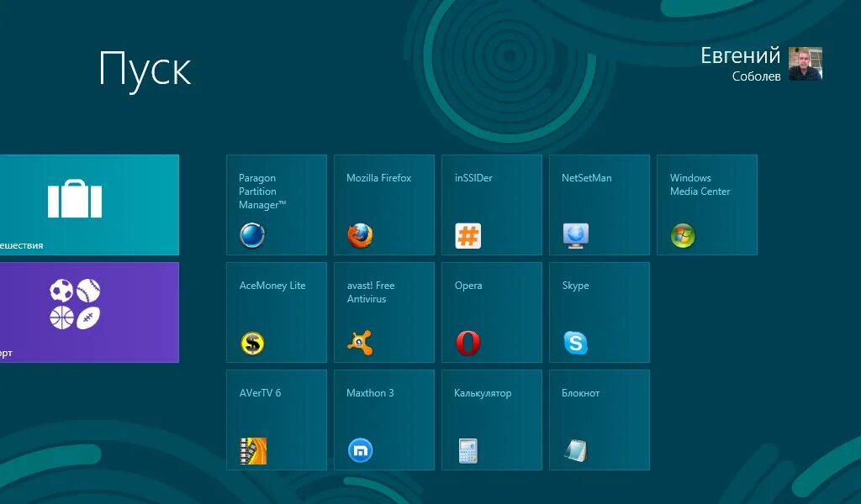Click the Paragon Partition Manager tile label
This screenshot has height=504, width=861.
(262, 192)
